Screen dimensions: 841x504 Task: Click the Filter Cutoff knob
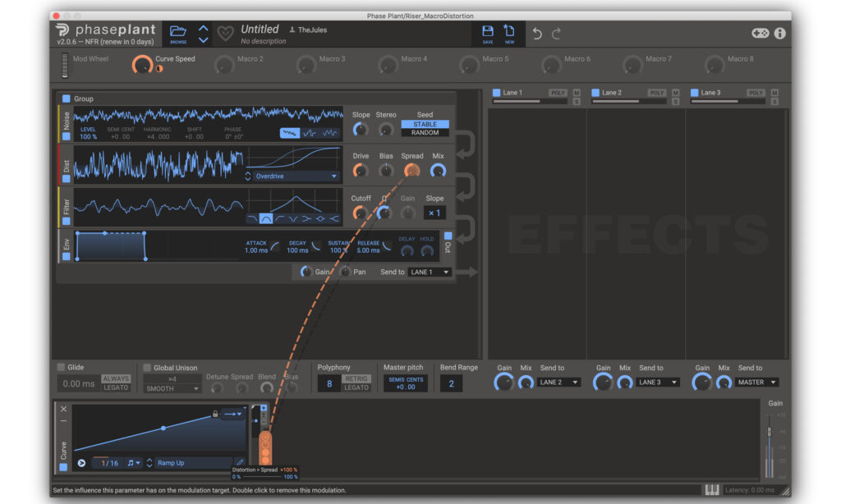(360, 213)
